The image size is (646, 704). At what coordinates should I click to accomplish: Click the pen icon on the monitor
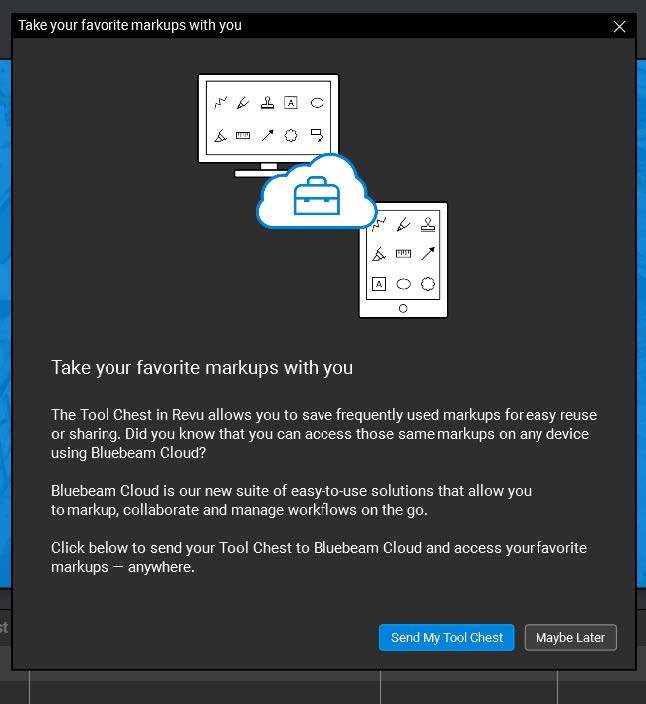[x=243, y=102]
